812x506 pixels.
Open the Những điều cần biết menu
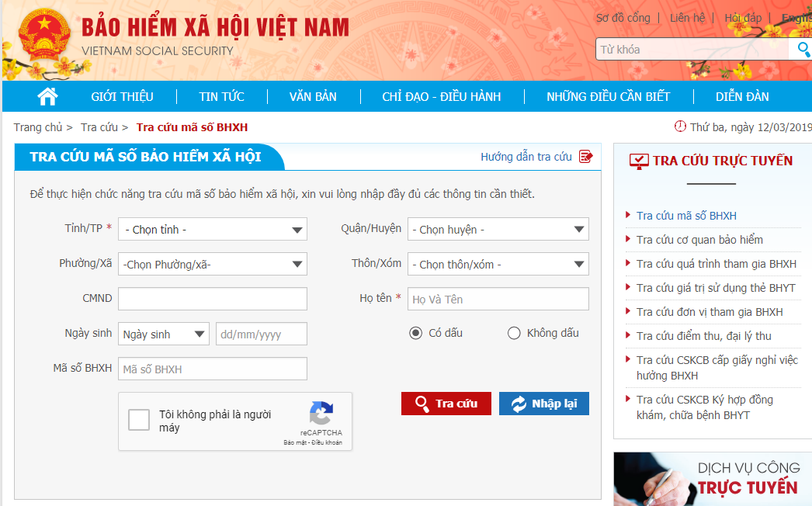click(609, 96)
